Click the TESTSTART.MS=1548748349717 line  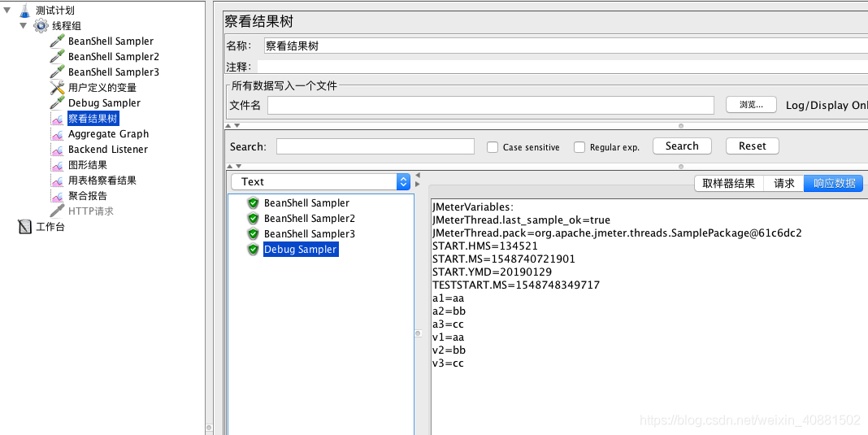[x=516, y=285]
